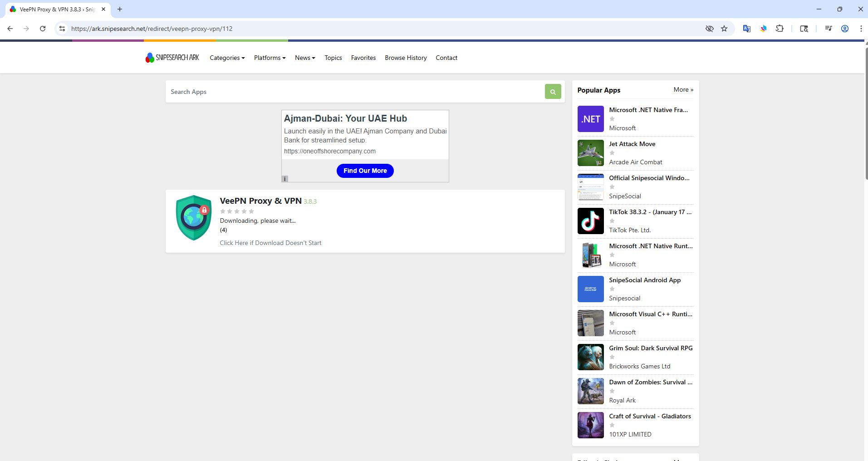Viewport: 868px width, 461px height.
Task: Expand the Platforms dropdown menu
Action: click(270, 58)
